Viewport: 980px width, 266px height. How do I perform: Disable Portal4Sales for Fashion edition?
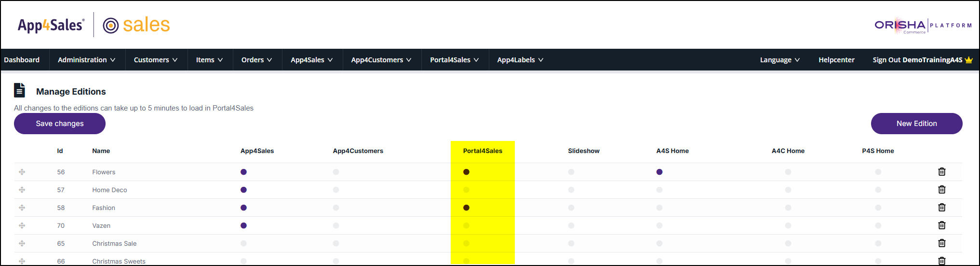pyautogui.click(x=466, y=208)
